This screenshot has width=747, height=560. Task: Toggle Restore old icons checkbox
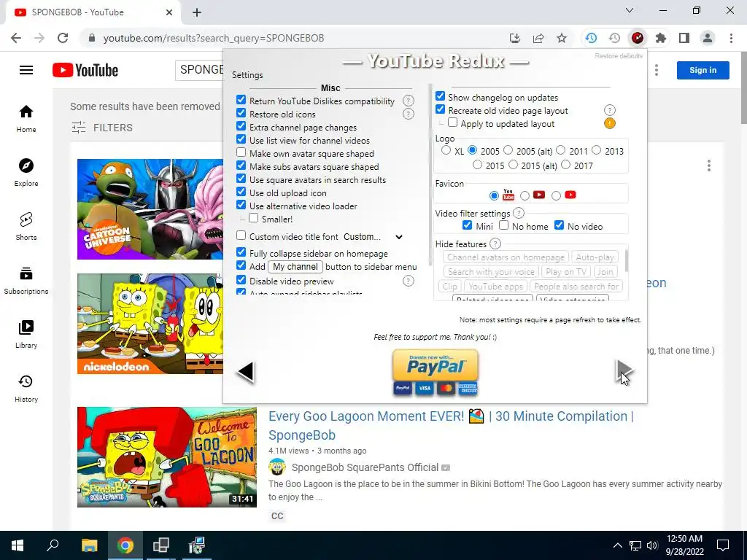pos(241,113)
